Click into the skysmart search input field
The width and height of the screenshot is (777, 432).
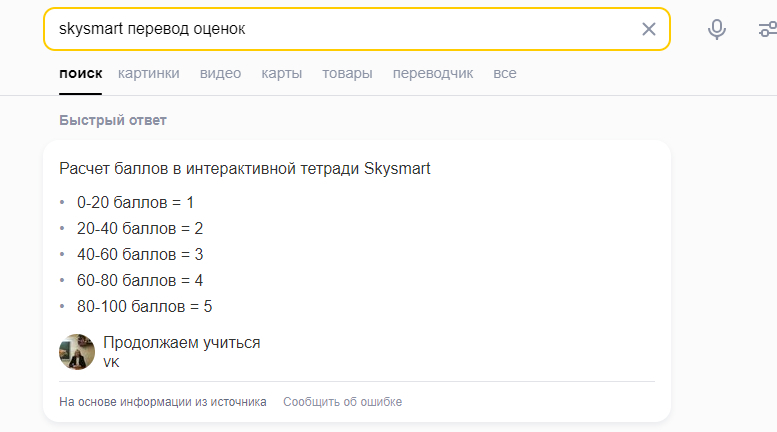[340, 29]
